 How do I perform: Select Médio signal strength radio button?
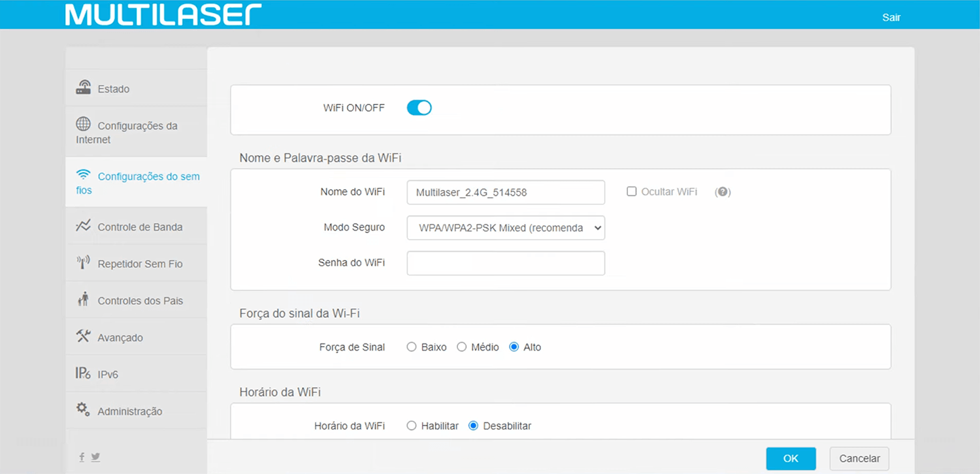pyautogui.click(x=461, y=347)
